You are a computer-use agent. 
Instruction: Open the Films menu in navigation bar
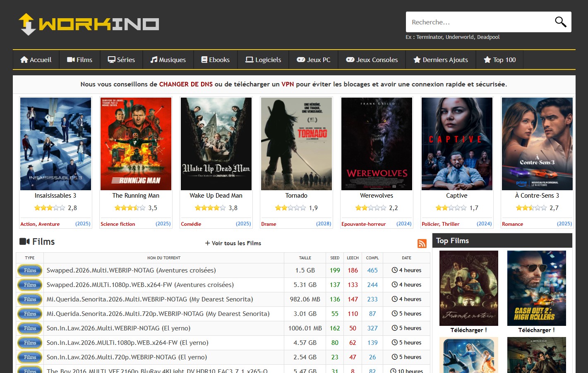80,60
